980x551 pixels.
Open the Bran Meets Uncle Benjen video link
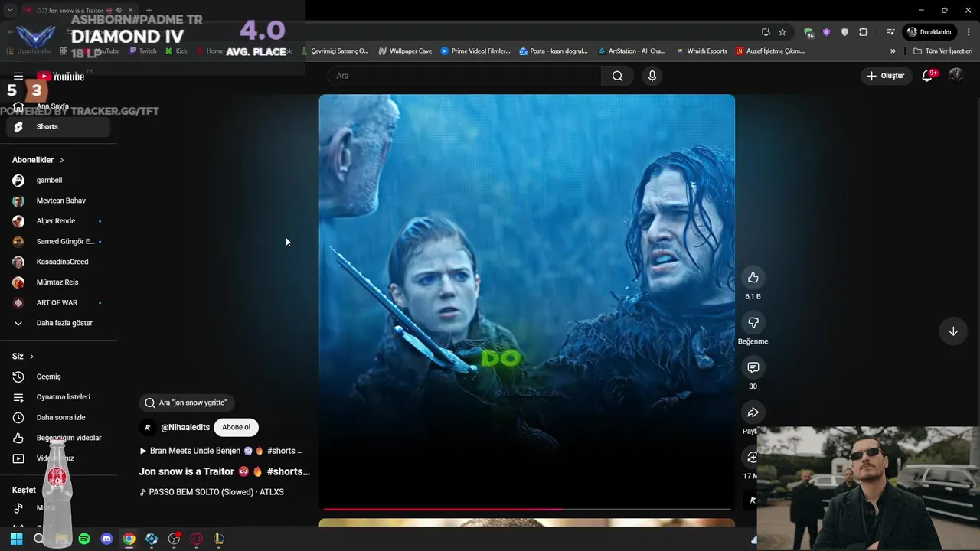click(221, 451)
